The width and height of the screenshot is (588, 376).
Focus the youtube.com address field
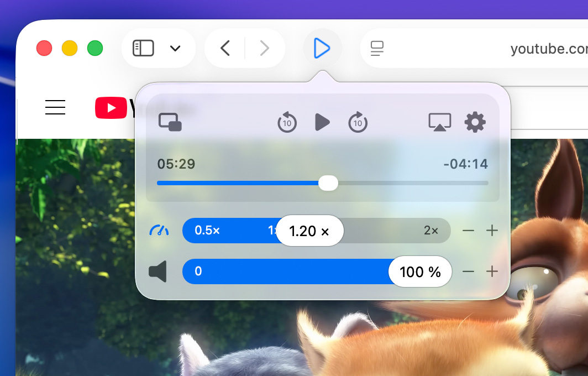tap(474, 49)
